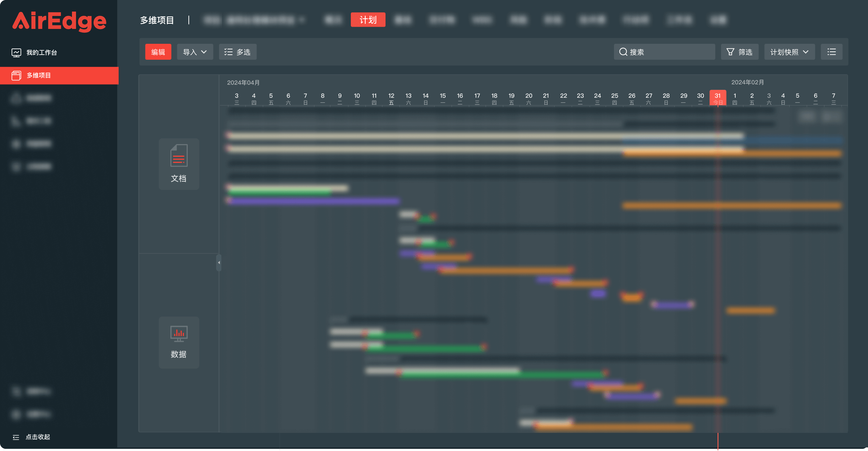
Task: Click the 我的工作台 monitor icon
Action: pos(16,53)
